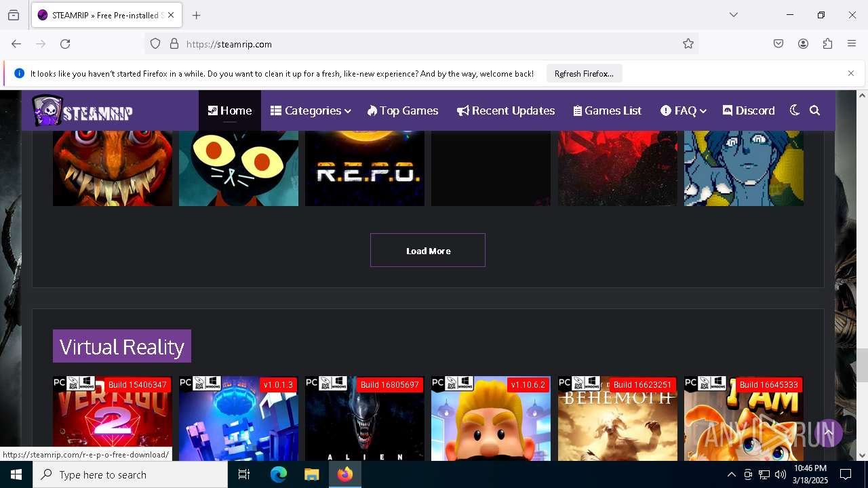Image resolution: width=868 pixels, height=488 pixels.
Task: Expand the FAQ dropdown menu
Action: (684, 110)
